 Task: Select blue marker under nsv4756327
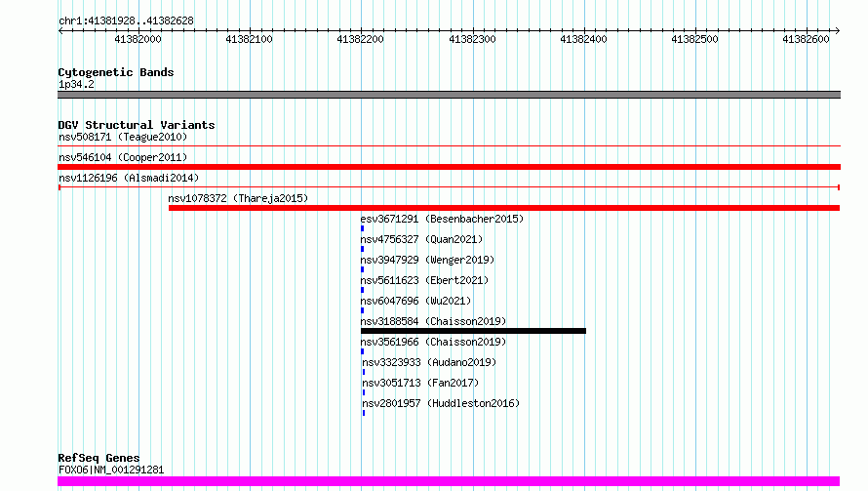click(362, 249)
